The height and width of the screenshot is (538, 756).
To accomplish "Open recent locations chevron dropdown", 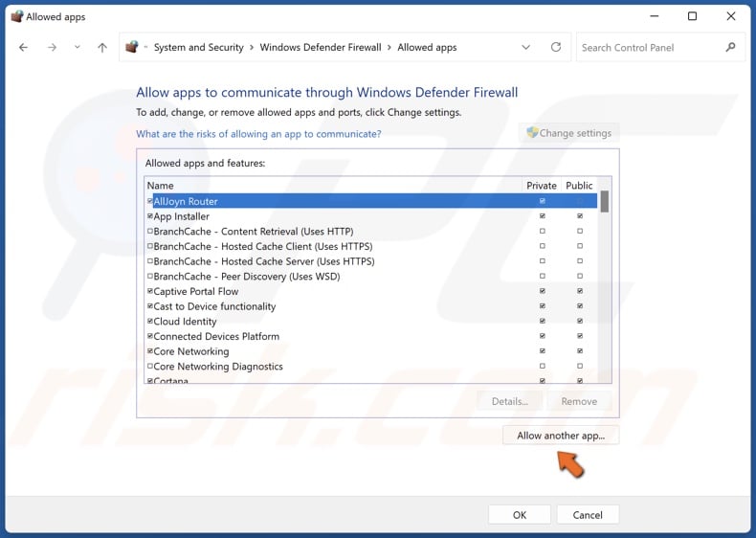I will [78, 47].
